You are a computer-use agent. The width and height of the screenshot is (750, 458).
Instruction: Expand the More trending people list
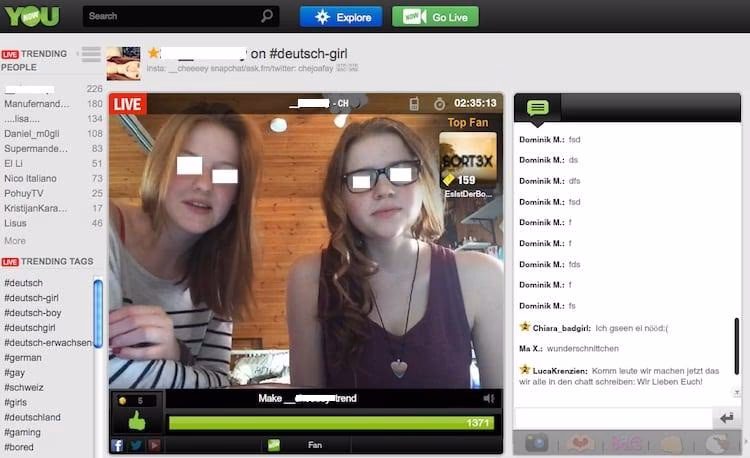pyautogui.click(x=15, y=241)
